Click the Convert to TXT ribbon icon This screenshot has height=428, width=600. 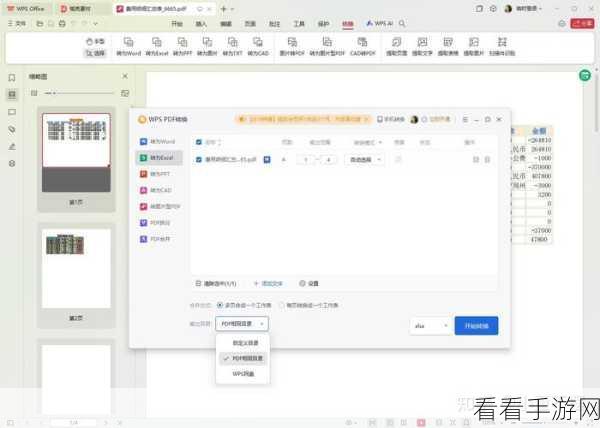(233, 46)
